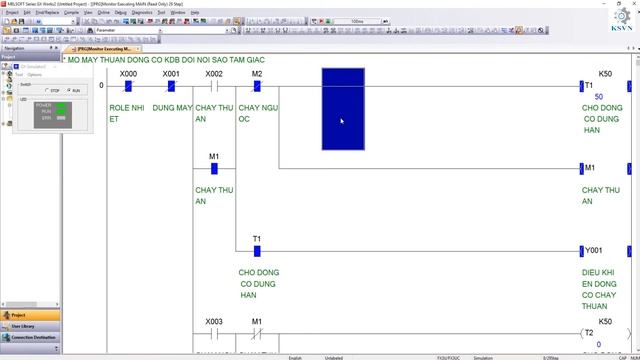Viewport: 640px width, 360px height.
Task: Open the Parameter dropdown list
Action: (x=160, y=30)
